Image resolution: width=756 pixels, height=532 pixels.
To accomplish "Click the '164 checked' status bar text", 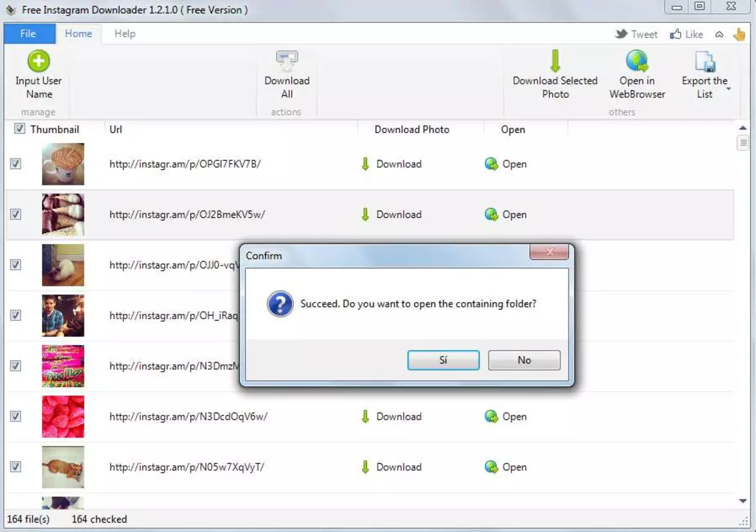I will coord(99,519).
